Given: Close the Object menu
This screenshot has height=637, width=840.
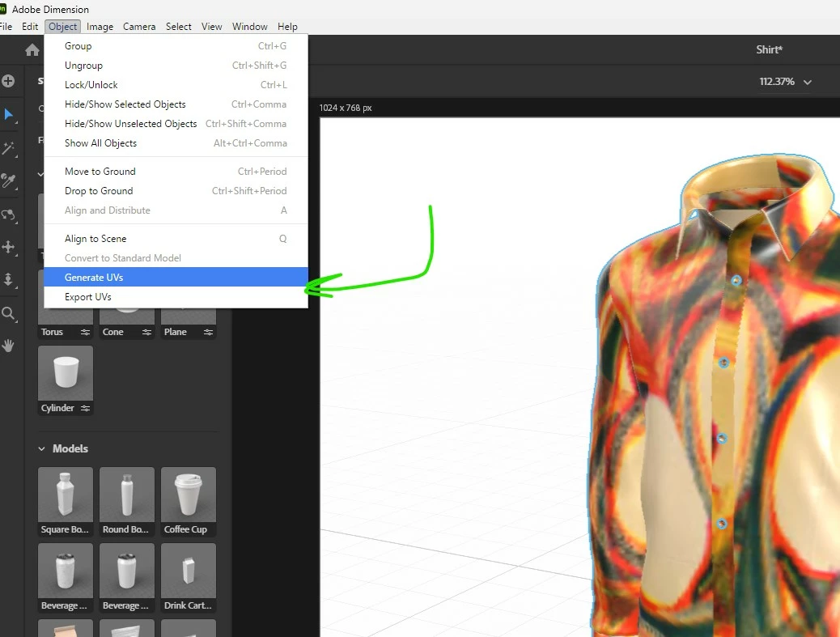Looking at the screenshot, I should point(62,27).
